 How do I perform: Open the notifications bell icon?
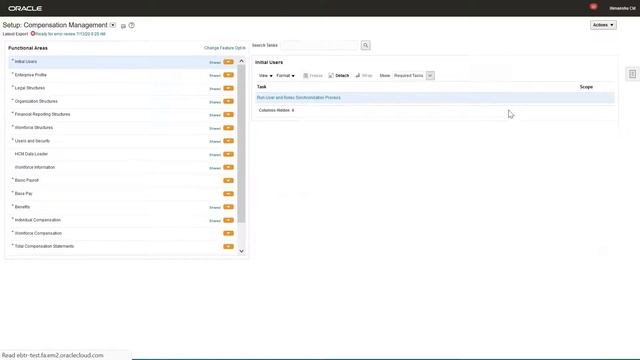point(593,7)
